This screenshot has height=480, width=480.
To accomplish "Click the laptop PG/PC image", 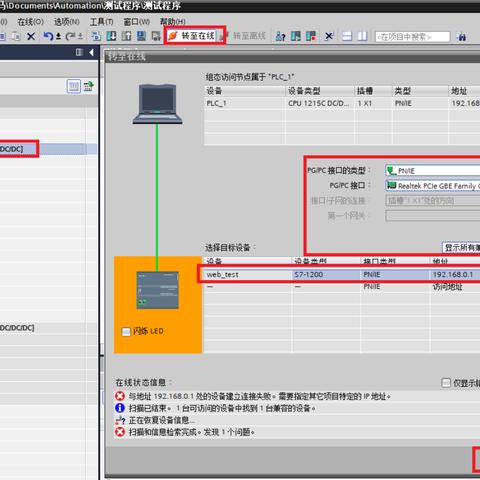I will point(157,104).
